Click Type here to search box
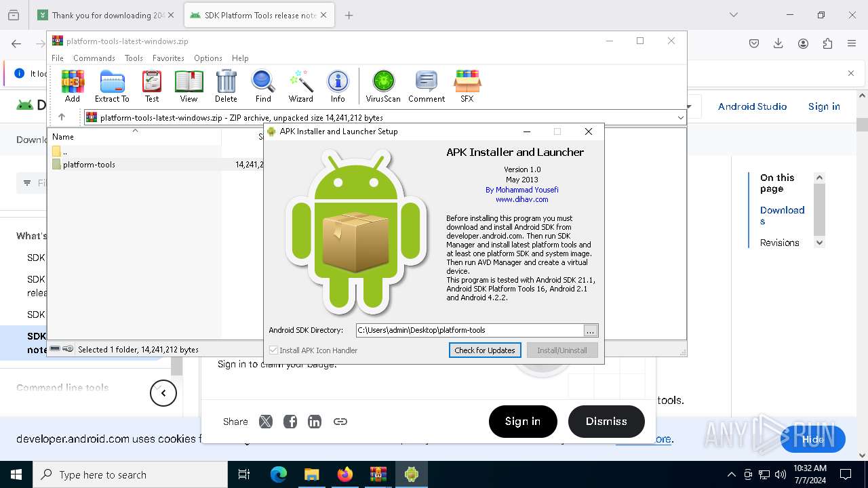The image size is (868, 488). point(130,474)
